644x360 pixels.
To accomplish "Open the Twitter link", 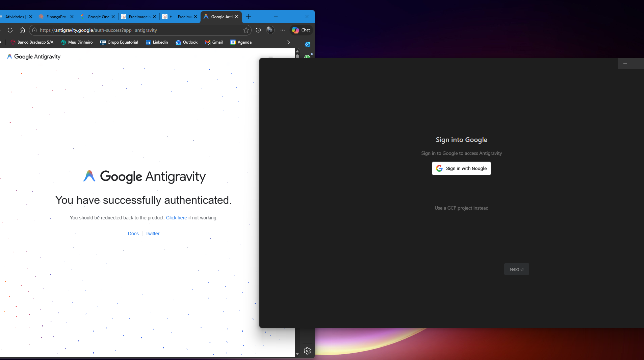I will pyautogui.click(x=152, y=234).
